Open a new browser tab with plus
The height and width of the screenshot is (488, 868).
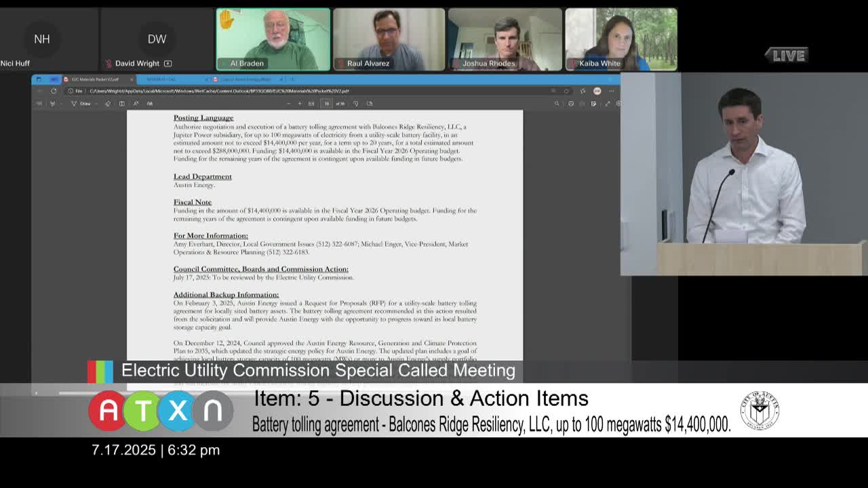[292, 79]
